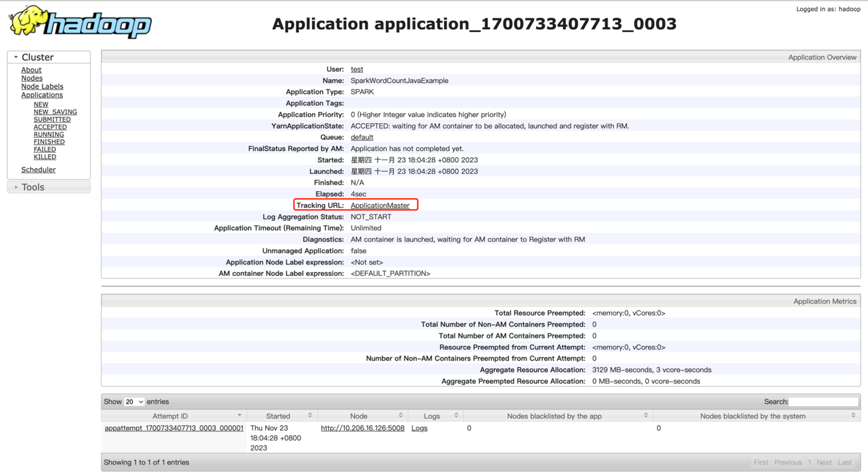
Task: Open appattempt_1700733407713_0003_000001 link
Action: click(x=174, y=428)
